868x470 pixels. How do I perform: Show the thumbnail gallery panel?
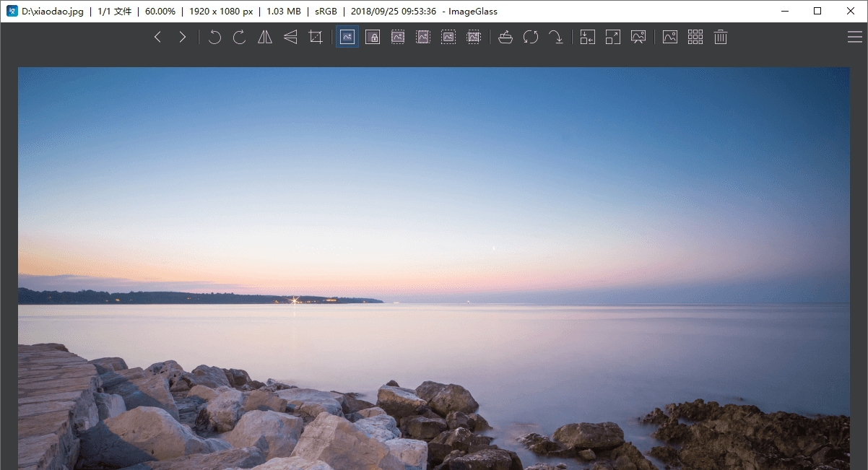tap(695, 37)
